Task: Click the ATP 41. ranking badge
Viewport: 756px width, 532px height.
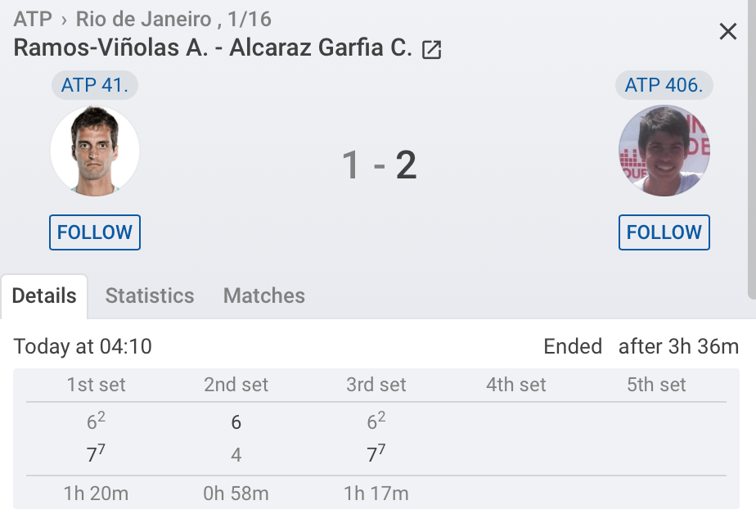Action: pyautogui.click(x=95, y=85)
